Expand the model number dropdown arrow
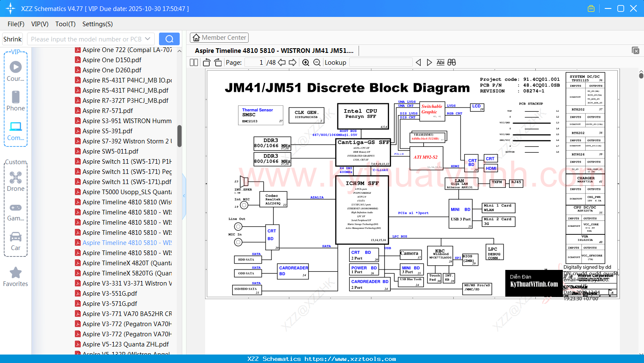Viewport: 644px width, 363px height. (x=148, y=39)
